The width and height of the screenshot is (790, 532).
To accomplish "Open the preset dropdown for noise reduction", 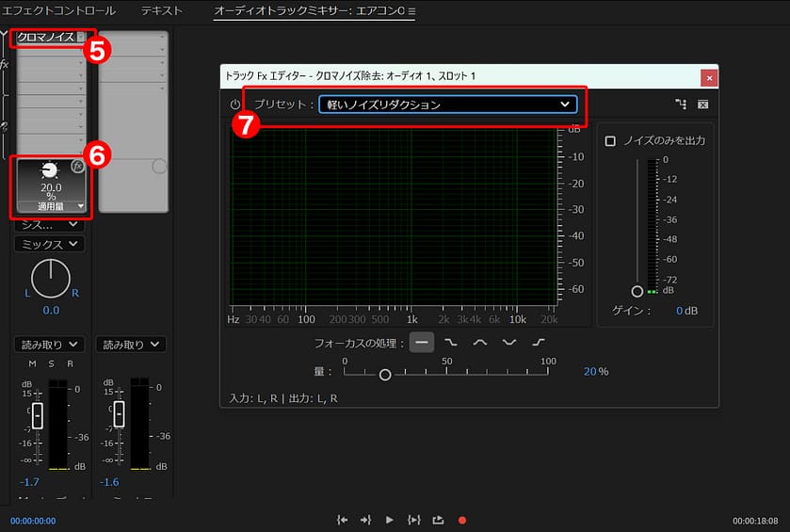I will tap(446, 105).
